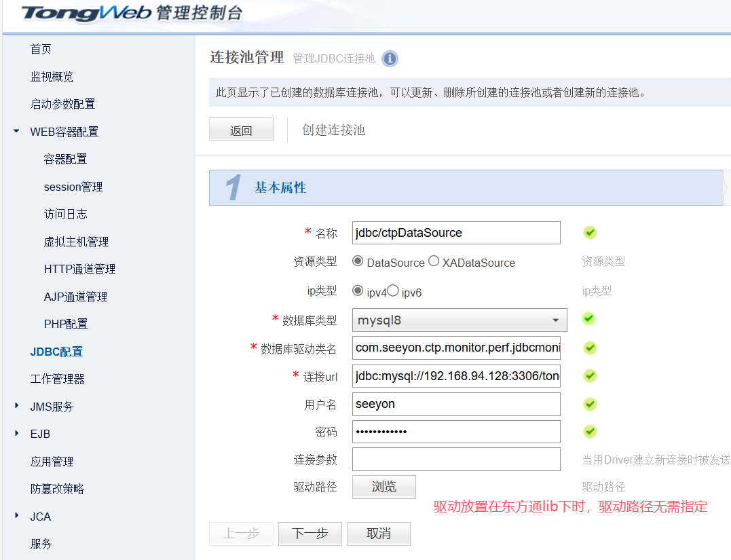
Task: Click the blue info icon beside 管理JDBC连接池
Action: click(390, 59)
